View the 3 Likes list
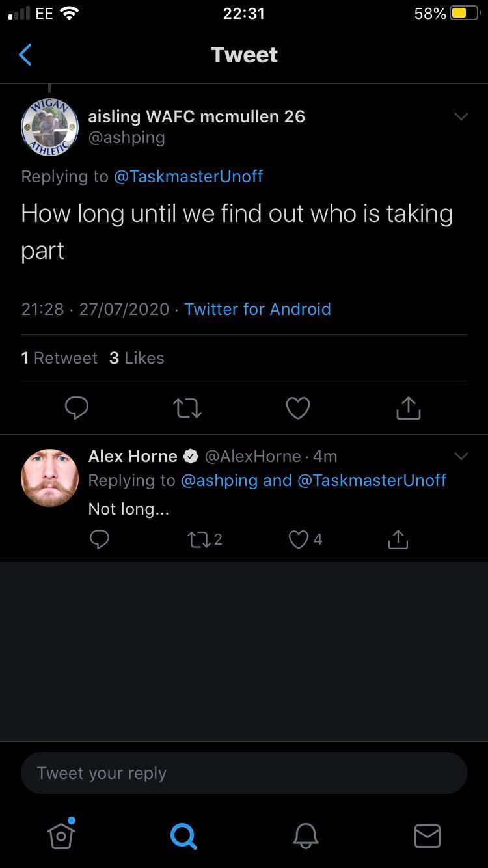This screenshot has height=868, width=488. tap(137, 358)
